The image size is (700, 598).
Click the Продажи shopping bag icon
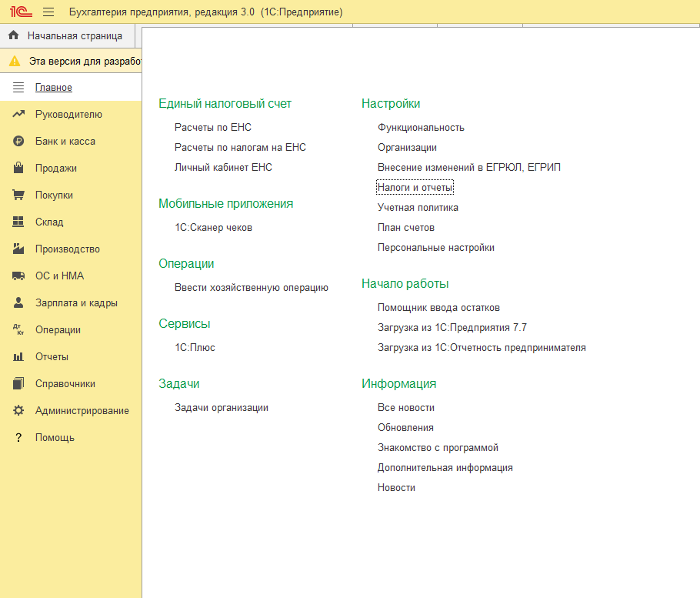[18, 168]
